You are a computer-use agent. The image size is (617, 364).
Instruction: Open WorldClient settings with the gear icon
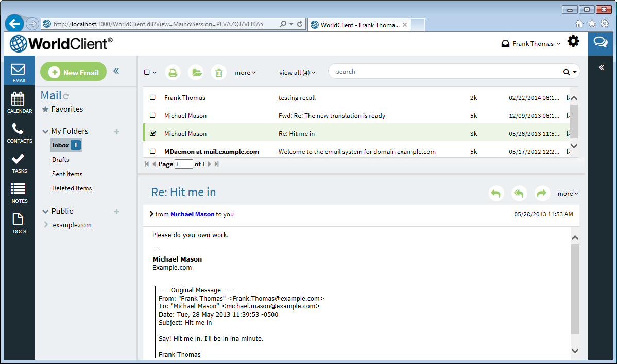click(x=573, y=41)
